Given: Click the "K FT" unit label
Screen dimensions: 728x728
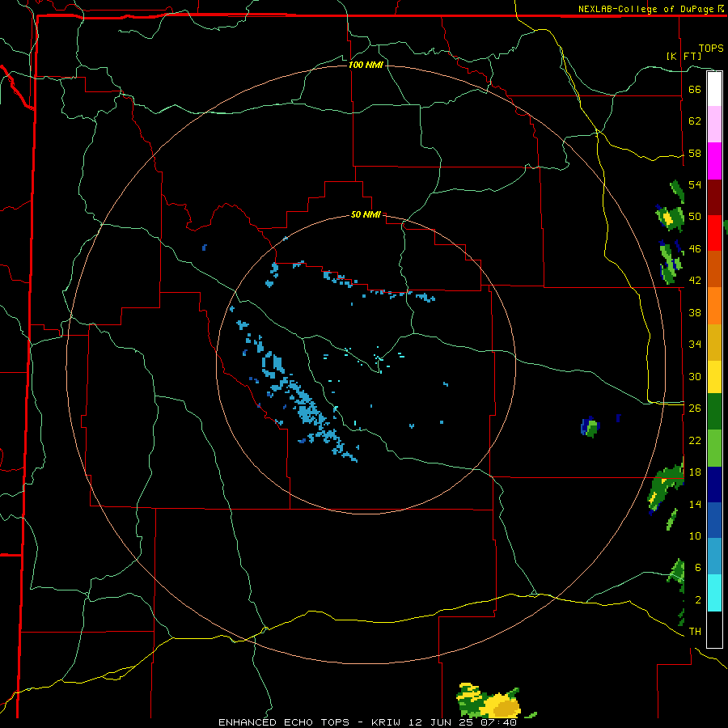Looking at the screenshot, I should coord(684,56).
